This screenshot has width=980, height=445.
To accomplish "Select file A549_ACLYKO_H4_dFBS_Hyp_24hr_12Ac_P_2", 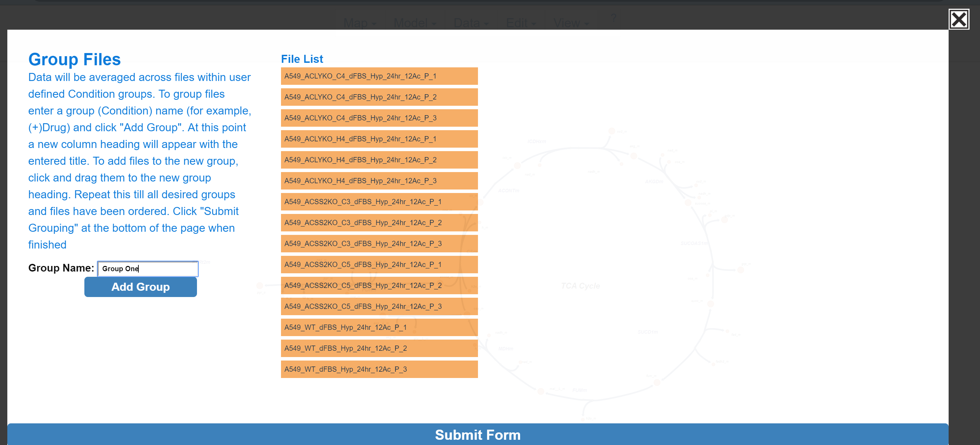I will pyautogui.click(x=379, y=160).
